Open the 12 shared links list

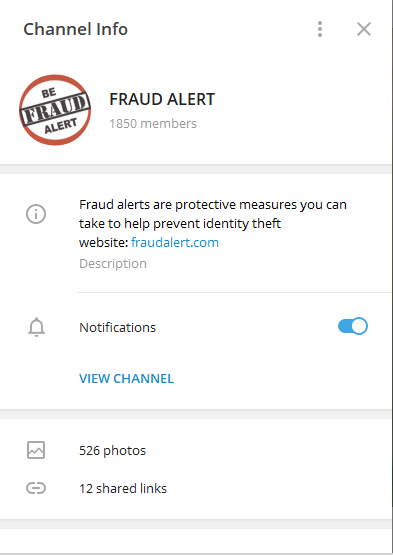coord(195,488)
